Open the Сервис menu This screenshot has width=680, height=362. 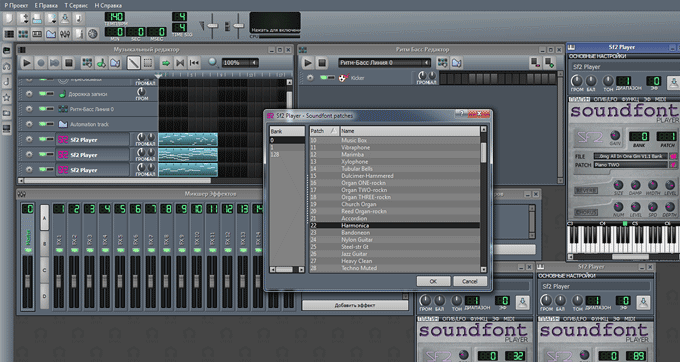click(76, 6)
